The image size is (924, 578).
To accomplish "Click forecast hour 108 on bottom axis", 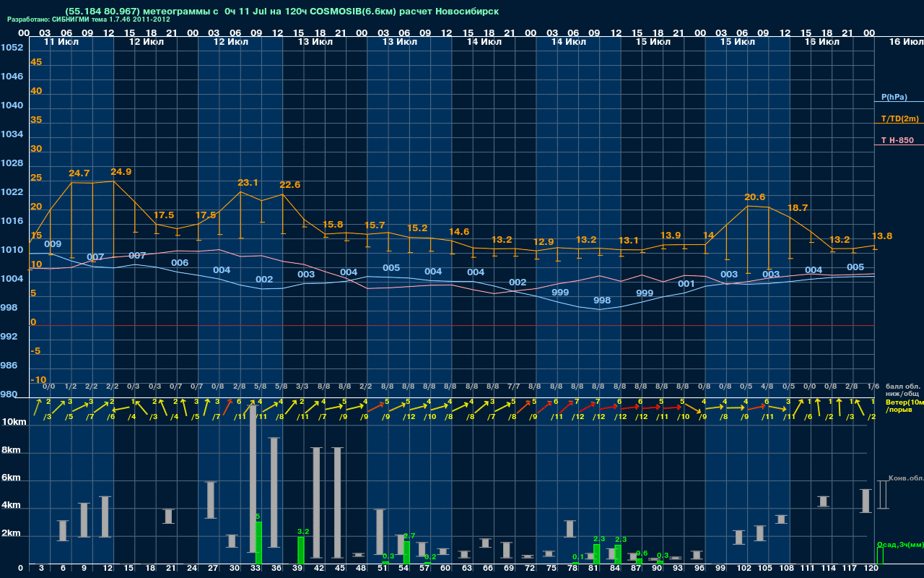I will (785, 569).
